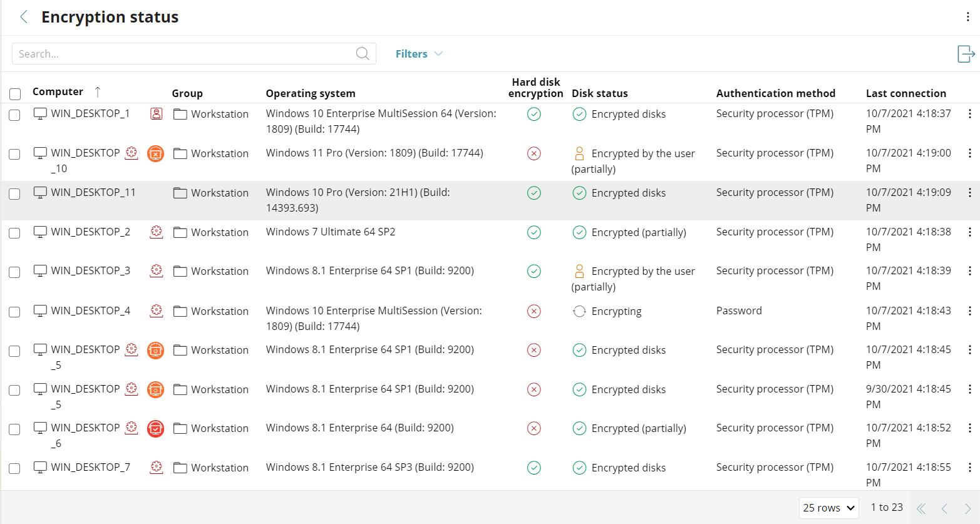Image resolution: width=980 pixels, height=524 pixels.
Task: Click the user icon on WIN_DESKTOP_3's disk status
Action: point(579,271)
